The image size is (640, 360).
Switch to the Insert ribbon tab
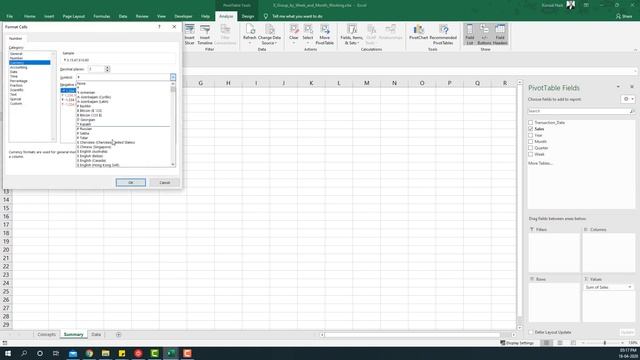point(49,16)
